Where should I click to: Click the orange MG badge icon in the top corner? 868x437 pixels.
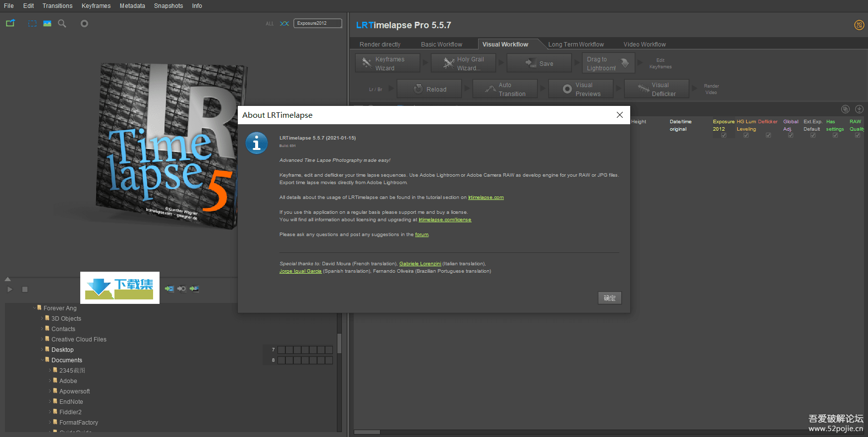click(x=859, y=25)
